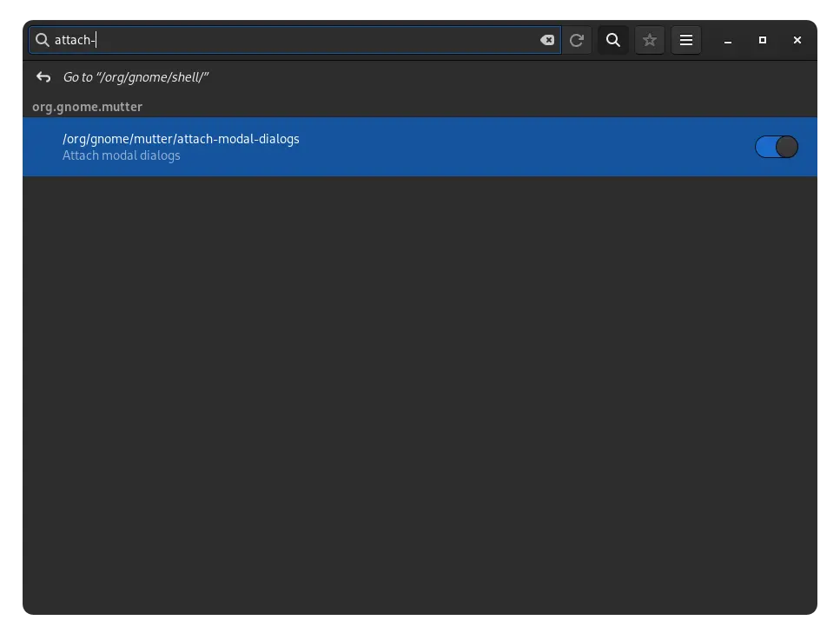Click the back arrow icon beside Go to

[x=43, y=77]
